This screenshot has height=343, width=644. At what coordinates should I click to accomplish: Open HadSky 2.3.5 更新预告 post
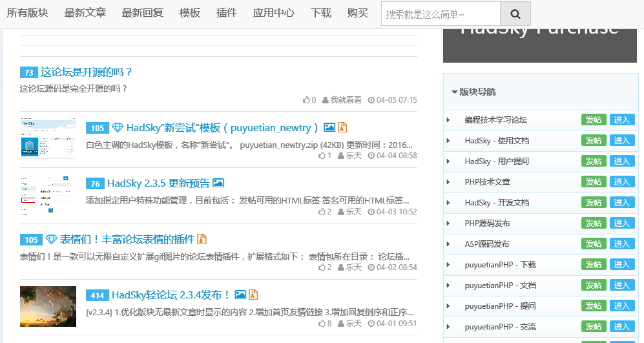(158, 183)
